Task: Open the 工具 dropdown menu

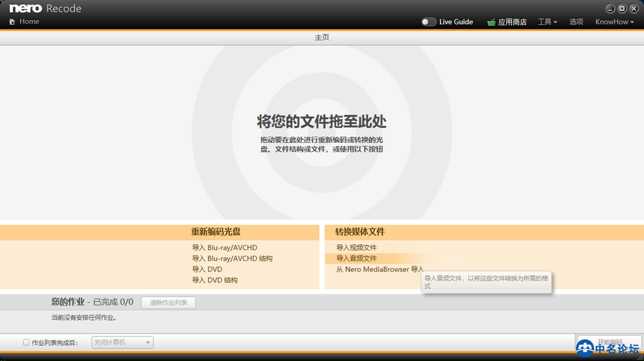Action: point(547,22)
